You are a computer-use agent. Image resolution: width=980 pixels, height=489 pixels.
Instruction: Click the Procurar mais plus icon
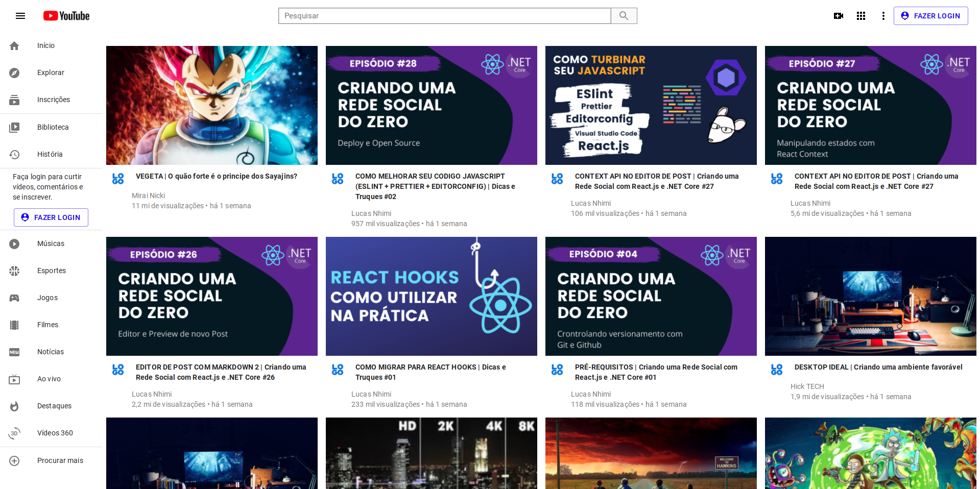point(14,460)
